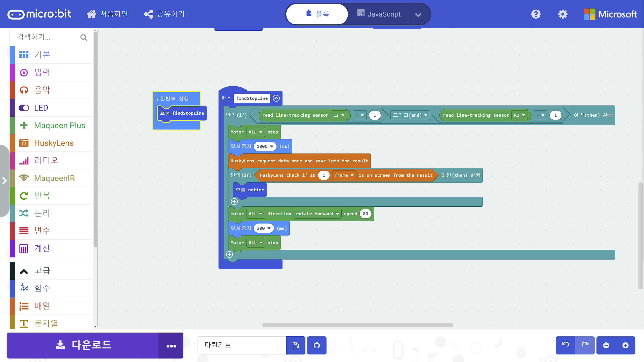Open the settings gear menu
The height and width of the screenshot is (362, 644).
(x=563, y=14)
